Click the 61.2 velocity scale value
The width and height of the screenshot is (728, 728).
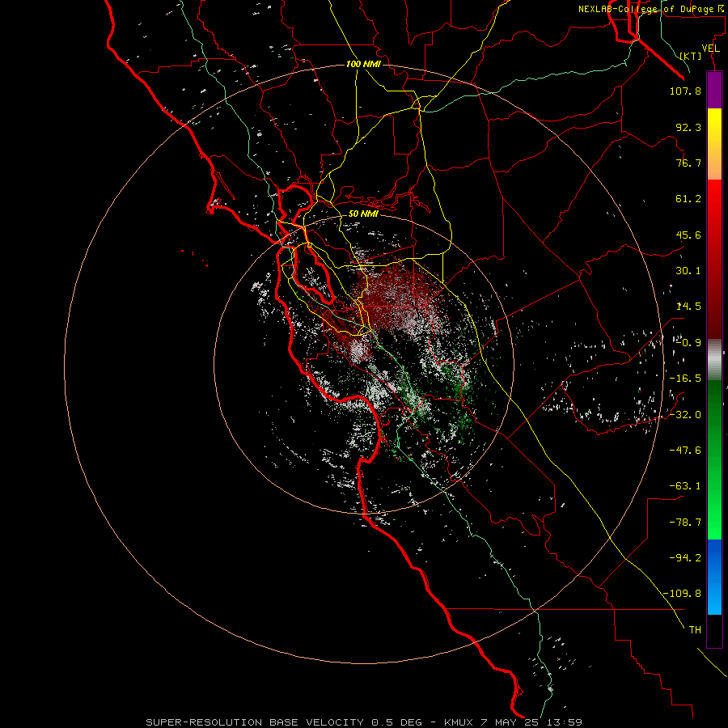click(x=688, y=199)
